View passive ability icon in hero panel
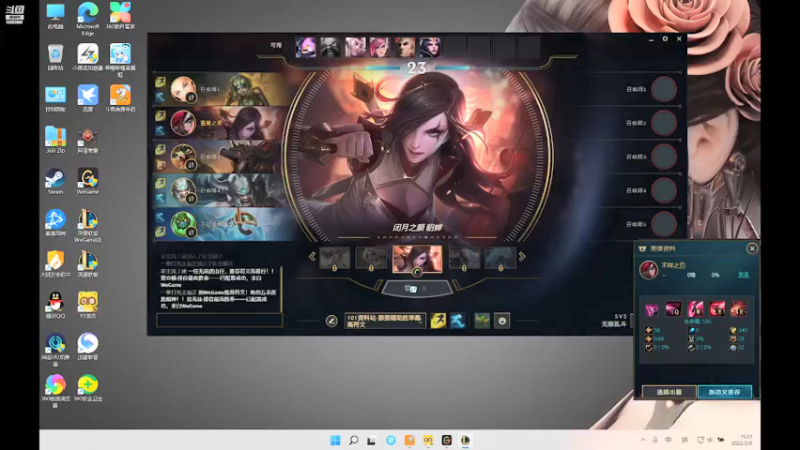This screenshot has width=800, height=450. click(652, 309)
